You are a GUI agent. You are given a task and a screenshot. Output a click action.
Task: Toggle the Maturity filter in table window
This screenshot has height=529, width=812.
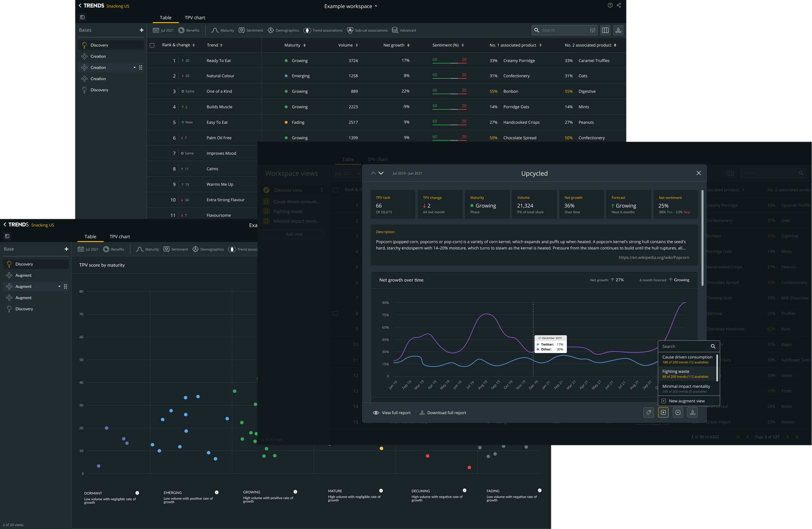click(x=223, y=30)
